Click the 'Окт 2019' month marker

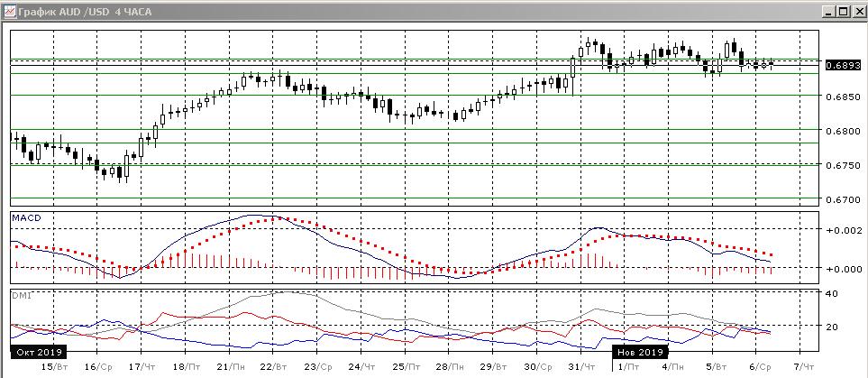point(38,353)
